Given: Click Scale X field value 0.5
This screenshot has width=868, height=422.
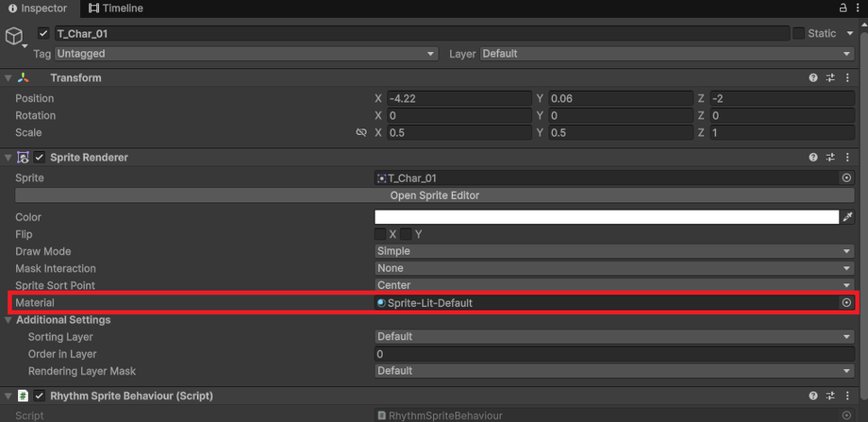Looking at the screenshot, I should 459,133.
